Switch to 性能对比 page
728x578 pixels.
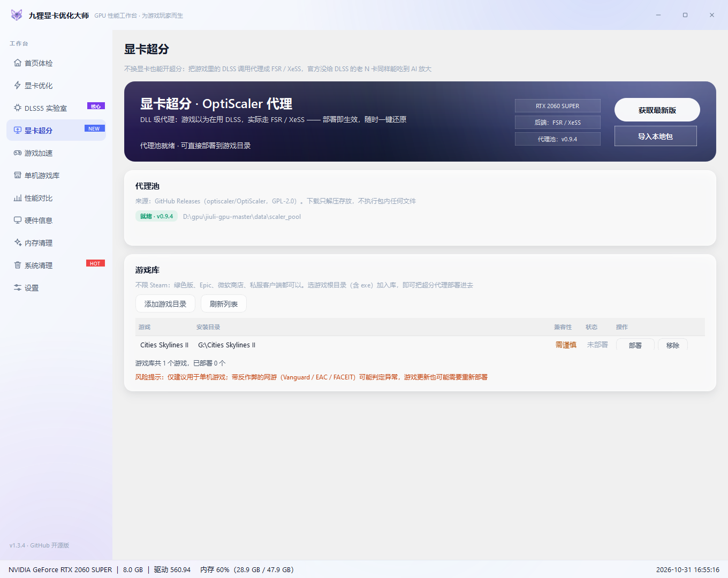coord(56,198)
